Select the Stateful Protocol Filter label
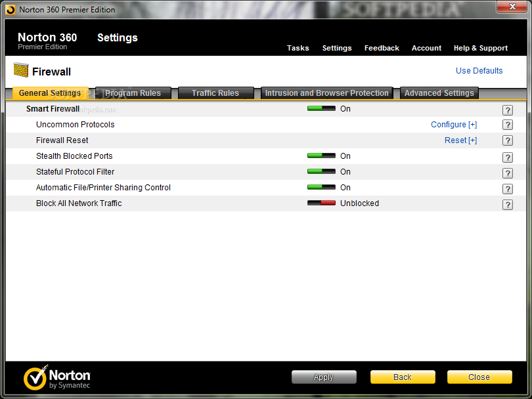The image size is (532, 399). click(x=75, y=171)
